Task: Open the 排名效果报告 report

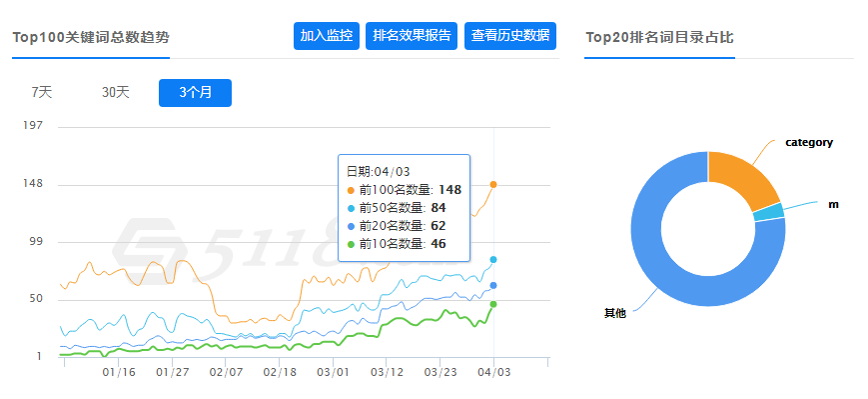Action: point(412,36)
